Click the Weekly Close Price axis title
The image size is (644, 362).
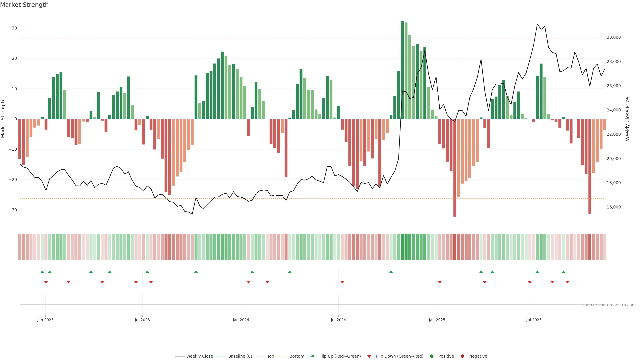[628, 119]
